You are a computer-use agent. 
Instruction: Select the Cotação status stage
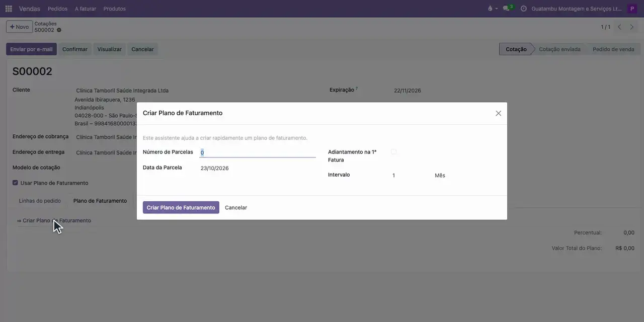[x=516, y=49]
